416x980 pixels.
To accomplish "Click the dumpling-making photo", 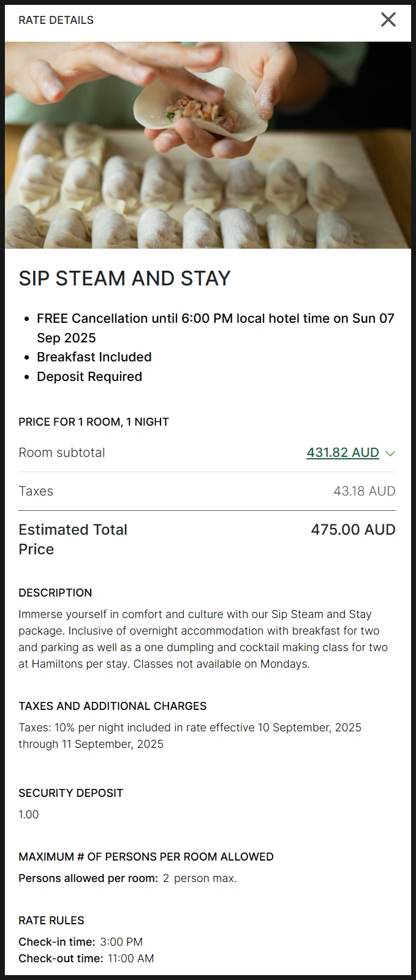I will tap(208, 145).
